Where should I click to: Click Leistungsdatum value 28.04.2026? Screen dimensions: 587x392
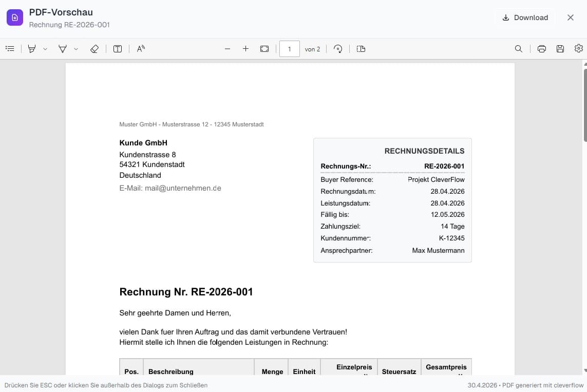point(448,203)
